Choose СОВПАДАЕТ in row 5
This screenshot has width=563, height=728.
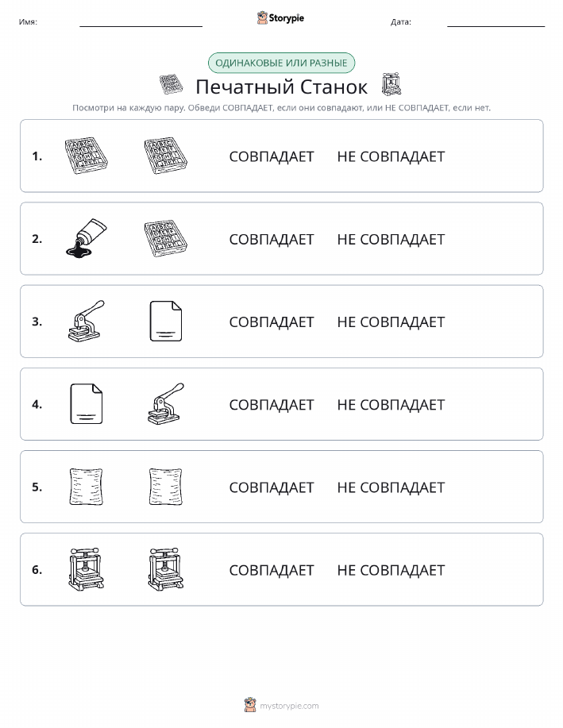pos(272,487)
